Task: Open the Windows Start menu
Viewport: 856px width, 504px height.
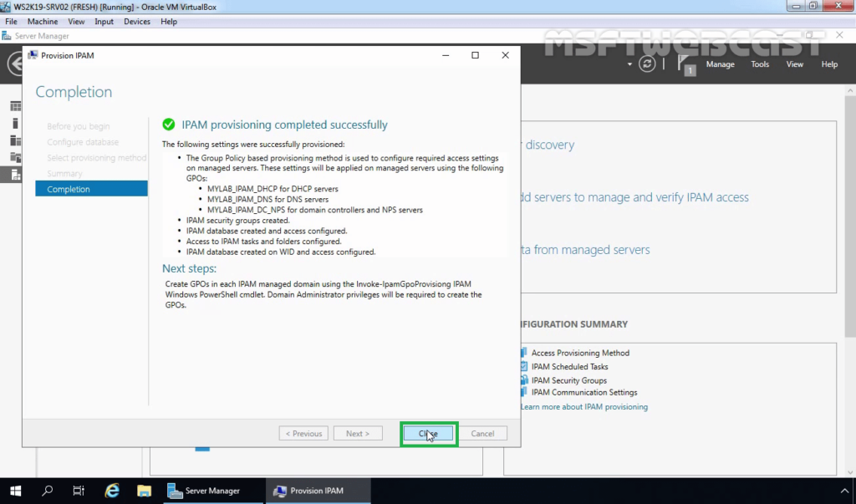Action: point(15,491)
